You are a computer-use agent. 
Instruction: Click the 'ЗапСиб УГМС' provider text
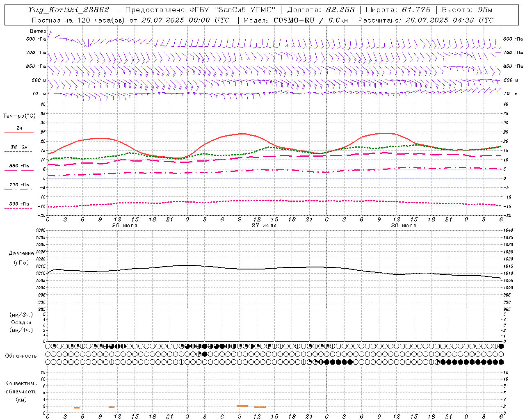click(x=244, y=10)
